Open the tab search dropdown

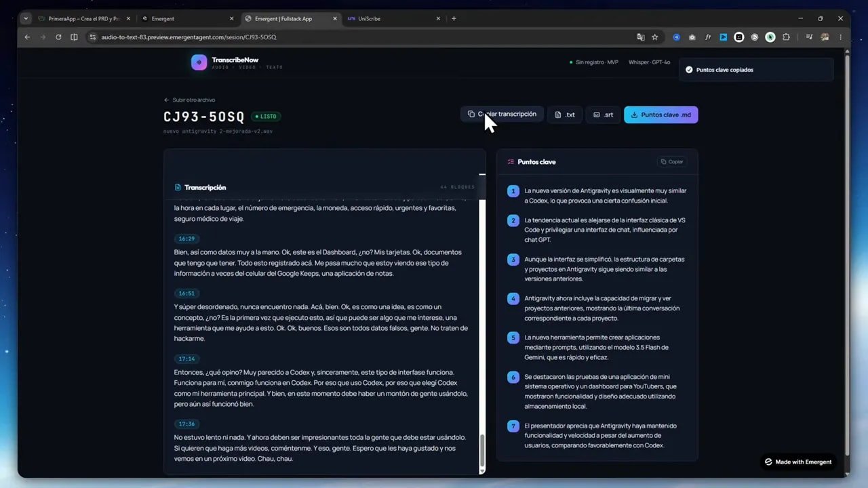26,19
